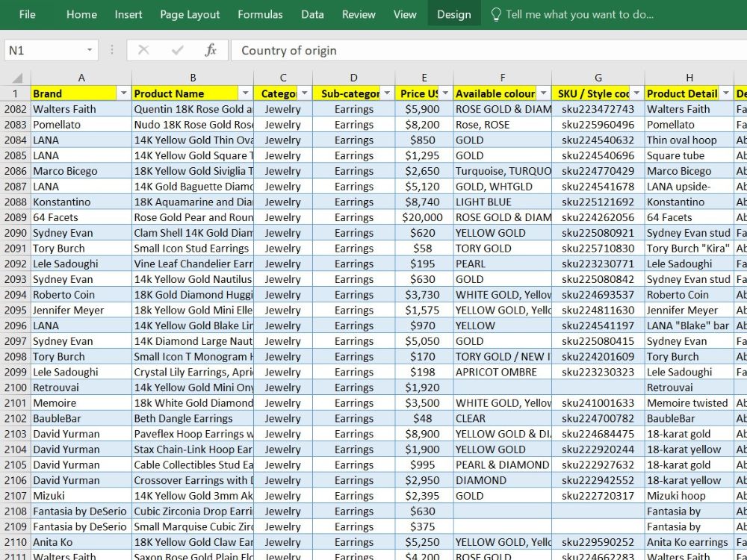Click the Anita Ko brand cell in column A
The image size is (747, 560).
81,542
